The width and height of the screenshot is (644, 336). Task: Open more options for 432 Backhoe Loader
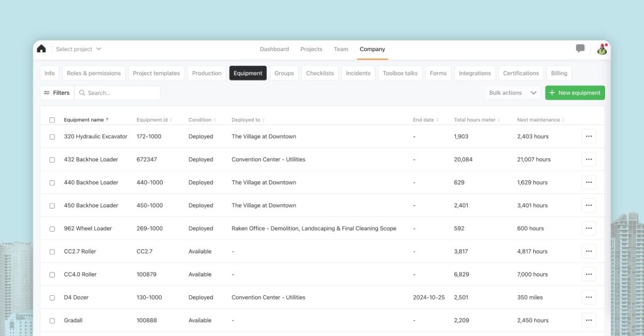589,160
